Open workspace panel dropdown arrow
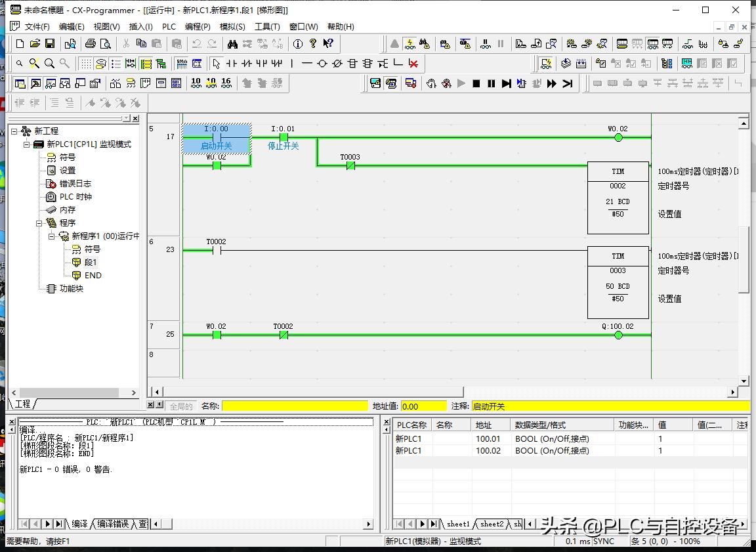The height and width of the screenshot is (552, 756). point(127,118)
